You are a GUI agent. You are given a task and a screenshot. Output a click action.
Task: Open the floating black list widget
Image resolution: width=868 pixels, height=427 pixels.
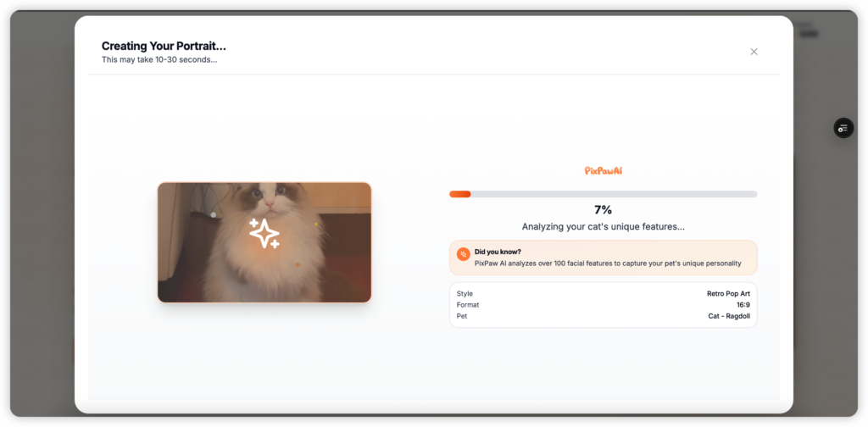click(x=843, y=128)
